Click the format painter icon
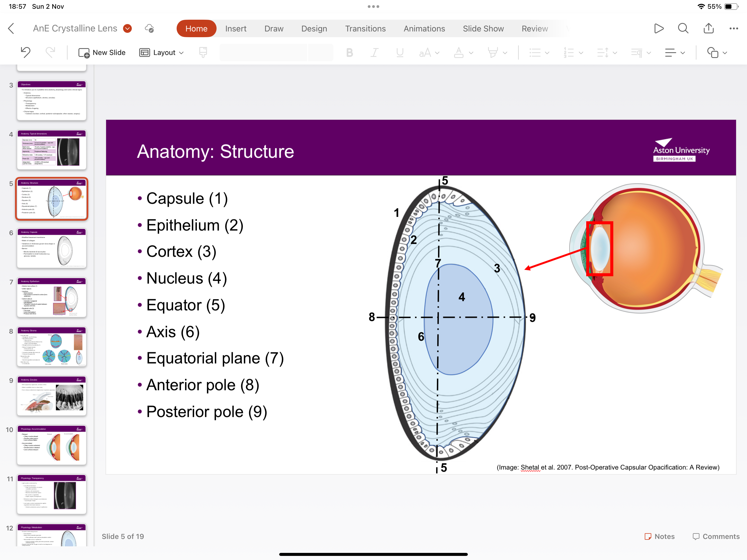 [203, 52]
